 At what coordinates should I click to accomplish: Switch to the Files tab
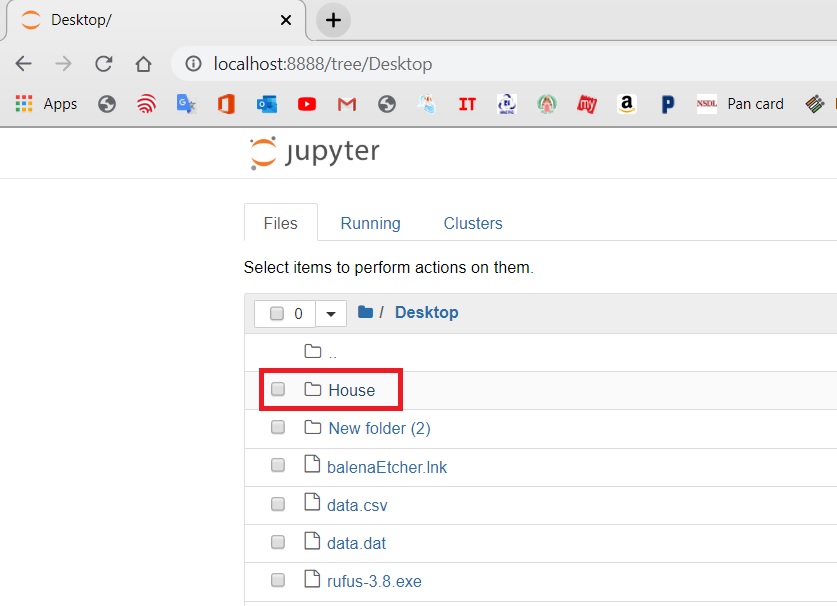(x=281, y=223)
